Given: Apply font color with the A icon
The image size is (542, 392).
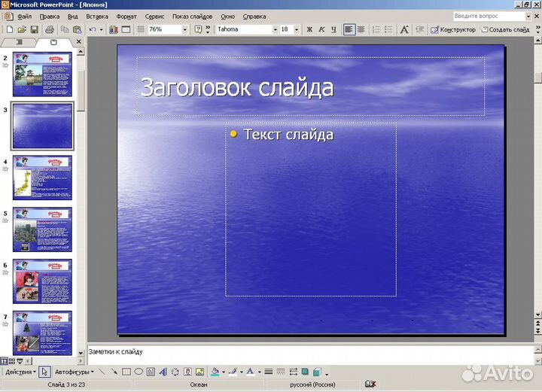Looking at the screenshot, I should point(251,372).
